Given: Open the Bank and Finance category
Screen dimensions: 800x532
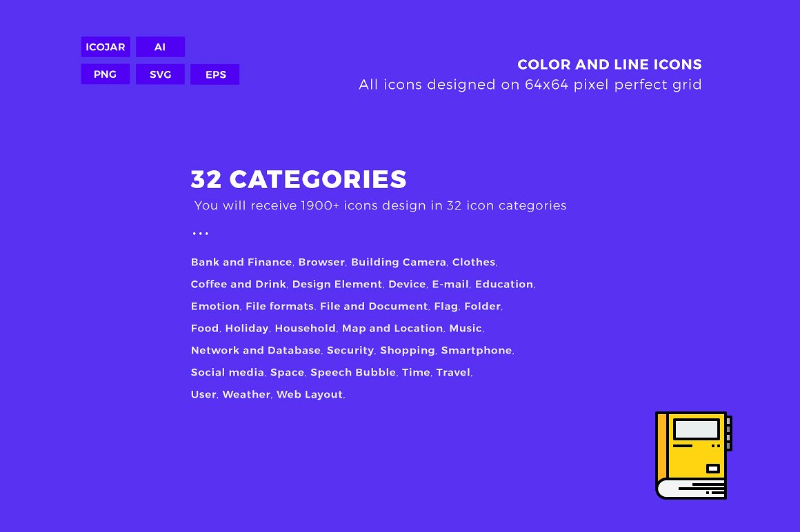Looking at the screenshot, I should pyautogui.click(x=241, y=262).
